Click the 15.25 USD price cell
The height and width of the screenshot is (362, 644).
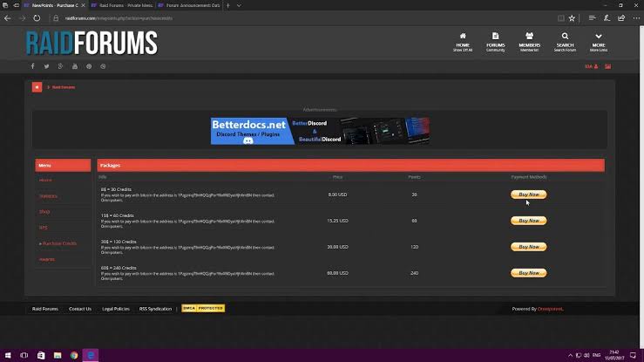(337, 221)
